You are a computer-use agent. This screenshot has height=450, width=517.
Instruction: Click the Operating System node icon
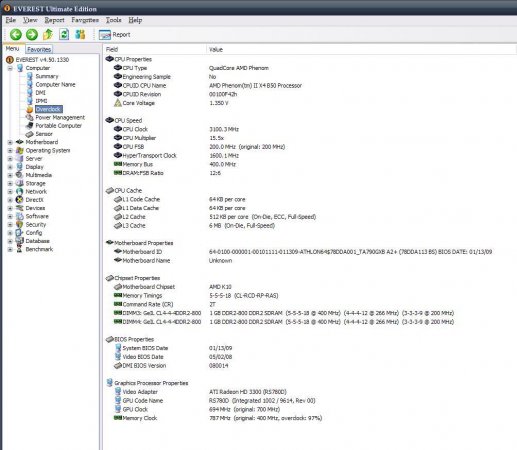pos(20,150)
